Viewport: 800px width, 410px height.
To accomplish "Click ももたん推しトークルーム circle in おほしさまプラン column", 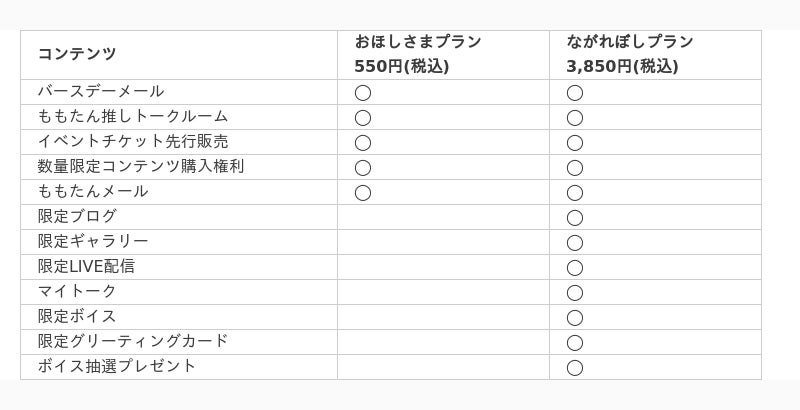I will 363,118.
